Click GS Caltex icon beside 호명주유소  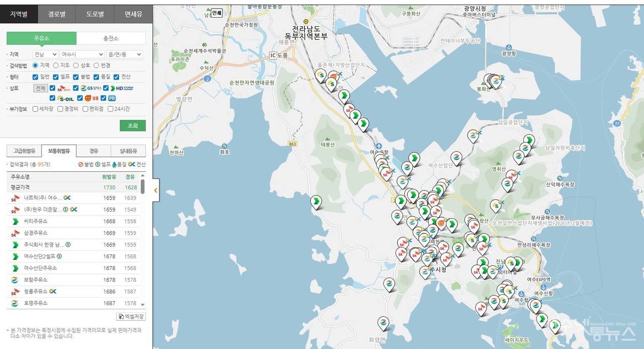[x=15, y=303]
